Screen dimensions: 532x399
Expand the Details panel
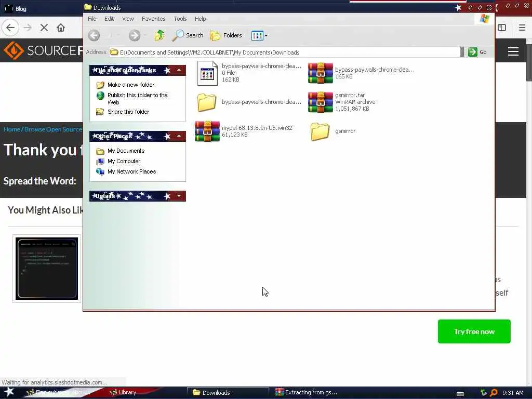(x=179, y=196)
